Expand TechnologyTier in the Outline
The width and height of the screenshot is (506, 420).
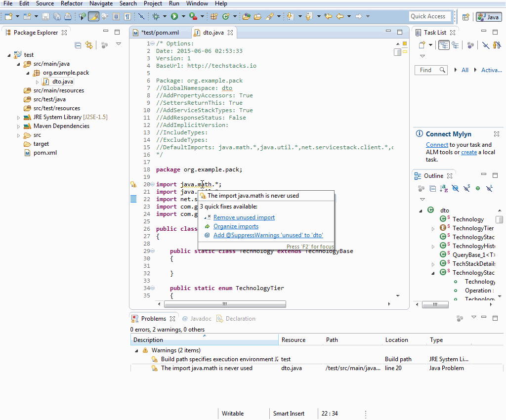pos(433,228)
